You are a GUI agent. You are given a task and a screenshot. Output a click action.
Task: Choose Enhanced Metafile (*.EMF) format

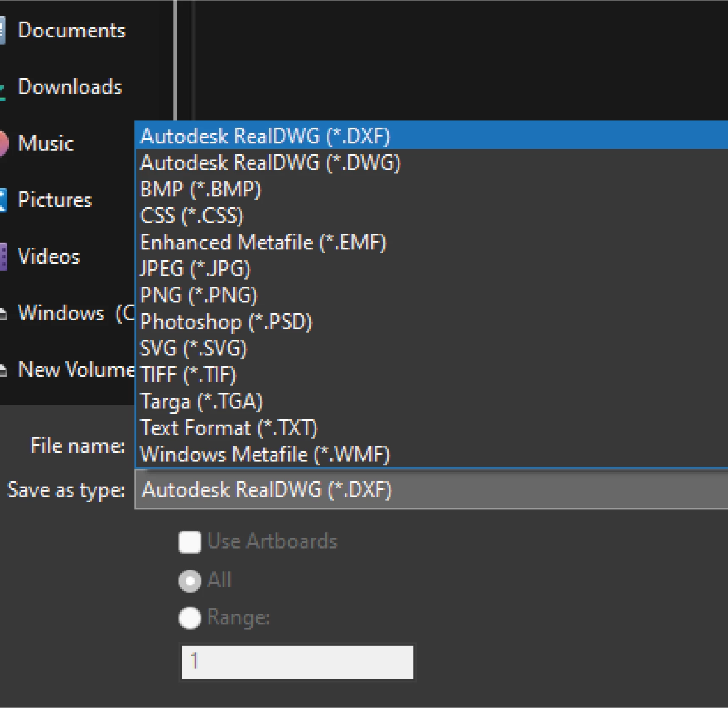tap(432, 242)
